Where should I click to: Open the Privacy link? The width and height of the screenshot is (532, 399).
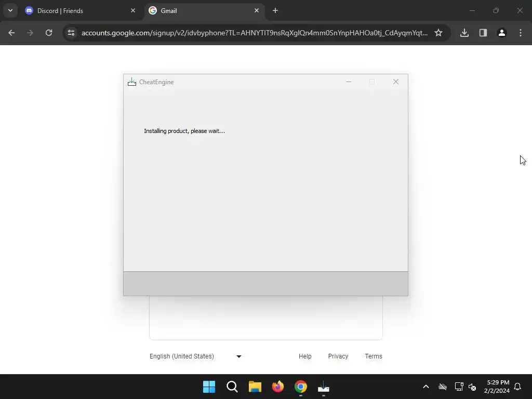click(338, 356)
